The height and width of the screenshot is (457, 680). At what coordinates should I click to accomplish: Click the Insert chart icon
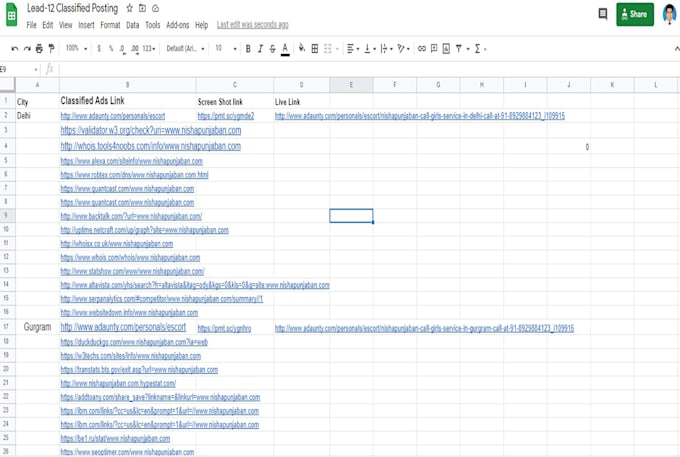[x=446, y=49]
